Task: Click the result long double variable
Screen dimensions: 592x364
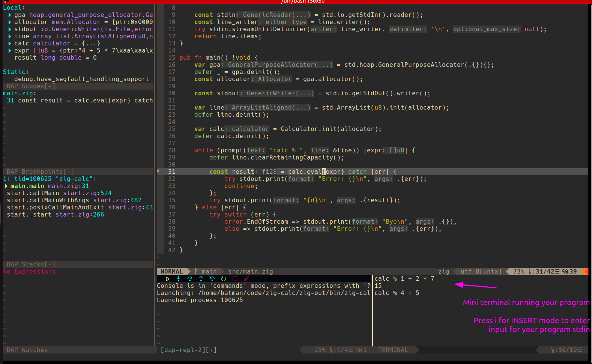Action: [x=55, y=58]
